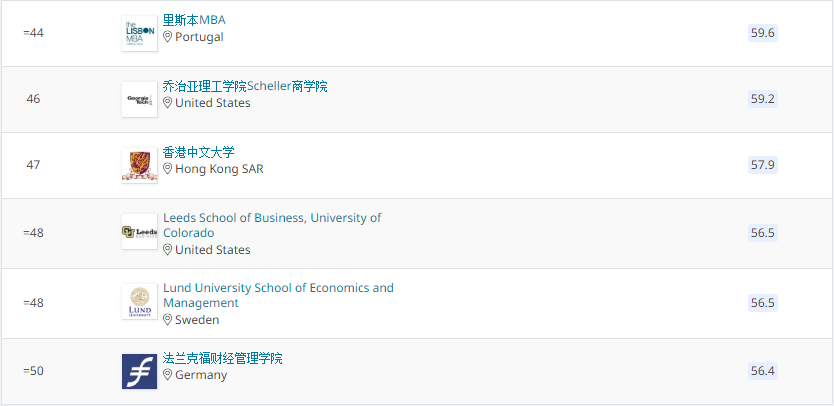Click the location pin beside Sweden
834x406 pixels.
coord(168,320)
